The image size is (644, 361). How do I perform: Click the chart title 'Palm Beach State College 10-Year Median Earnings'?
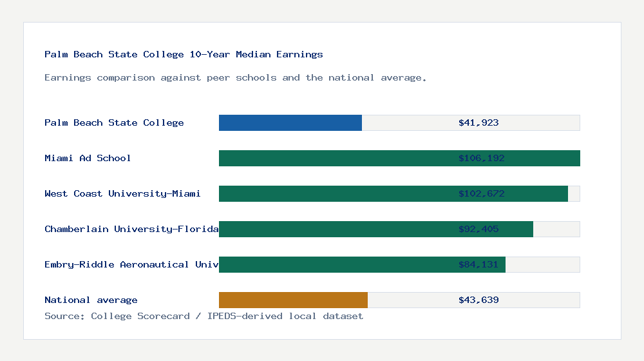click(184, 54)
